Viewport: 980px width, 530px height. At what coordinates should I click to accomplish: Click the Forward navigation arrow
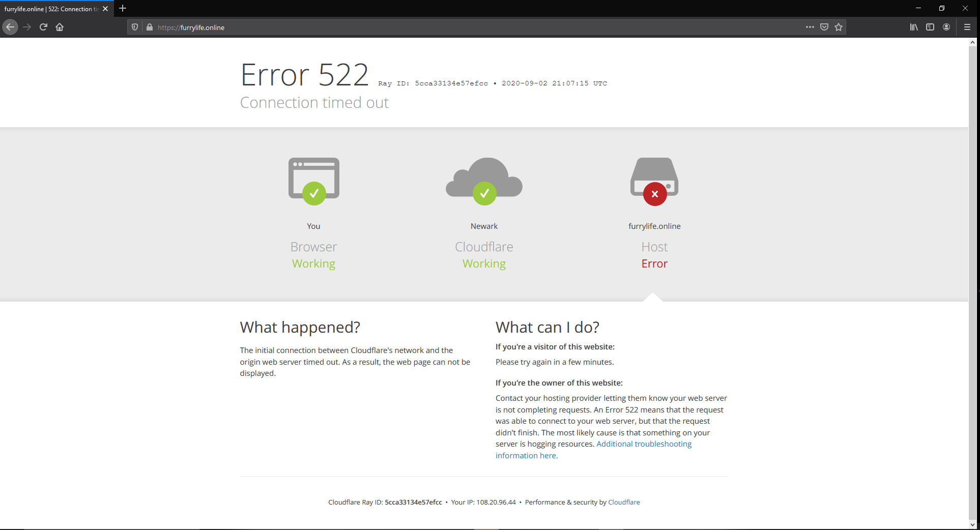[27, 27]
